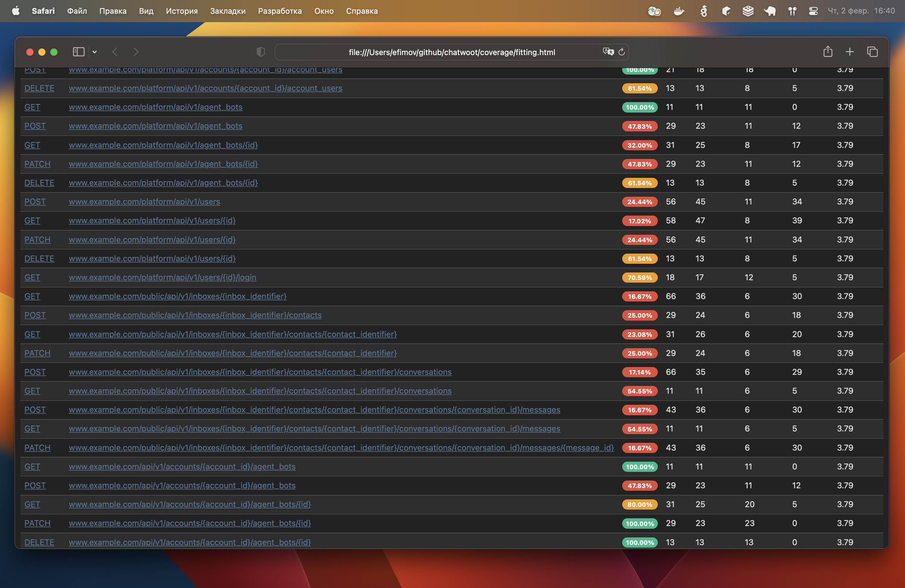Click the Apple menu logo
Image resolution: width=905 pixels, height=588 pixels.
16,11
